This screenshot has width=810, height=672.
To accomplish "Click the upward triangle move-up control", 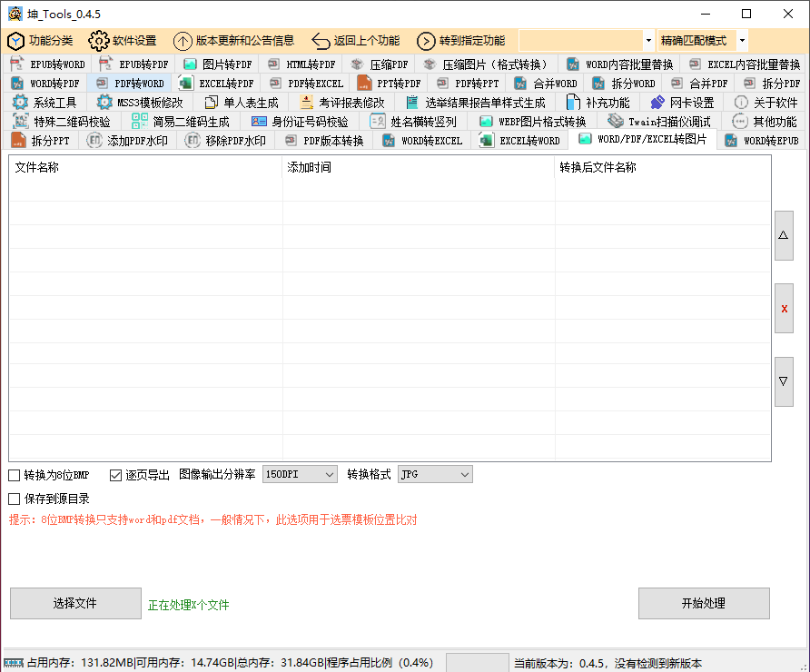I will pyautogui.click(x=784, y=234).
